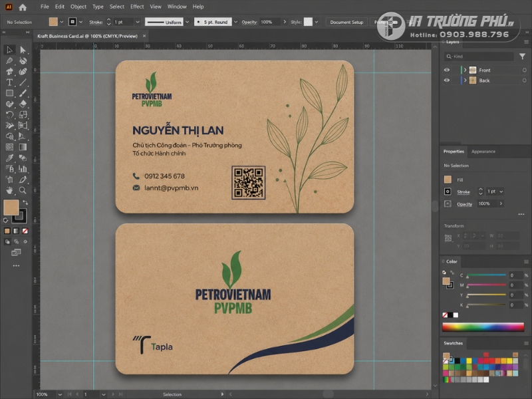Expand the Back layer
Image resolution: width=532 pixels, height=399 pixels.
click(x=465, y=80)
